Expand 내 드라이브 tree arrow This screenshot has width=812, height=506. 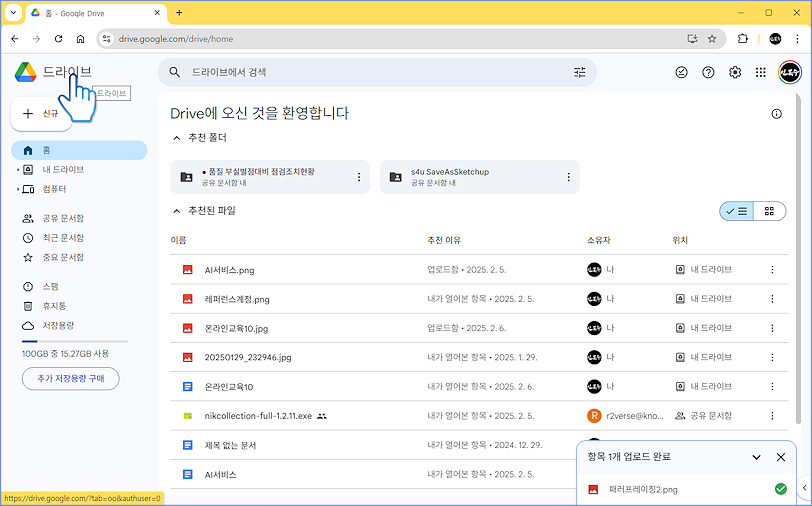(18, 170)
